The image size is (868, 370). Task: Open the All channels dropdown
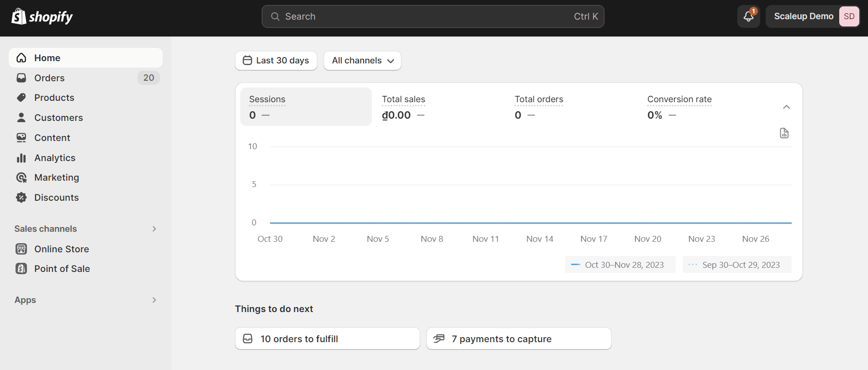coord(362,61)
